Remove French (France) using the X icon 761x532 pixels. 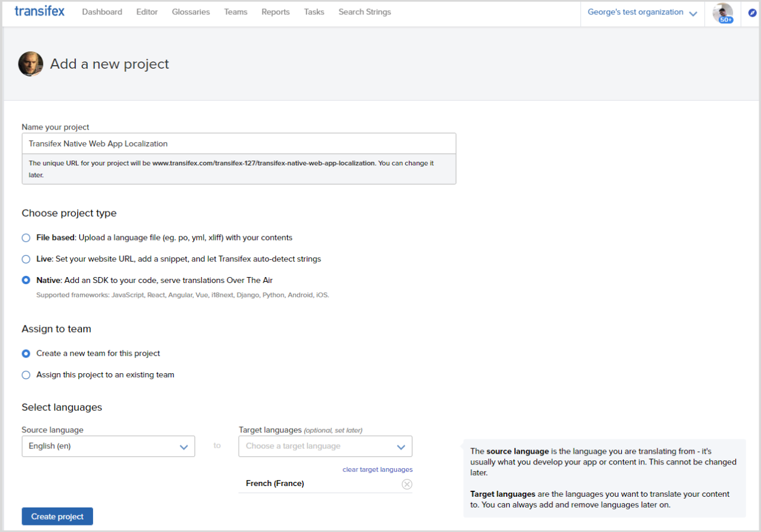406,484
